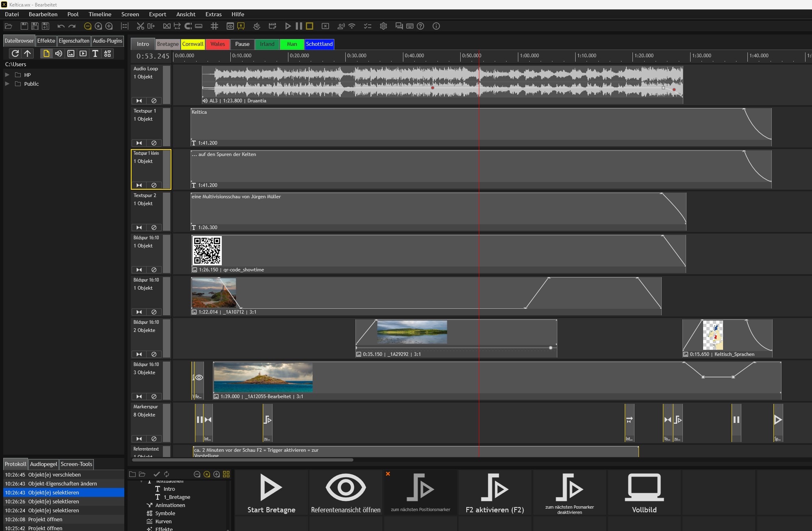Click zum nächsten Positionsmarker button
Screen dimensions: 812x531
[x=420, y=493]
